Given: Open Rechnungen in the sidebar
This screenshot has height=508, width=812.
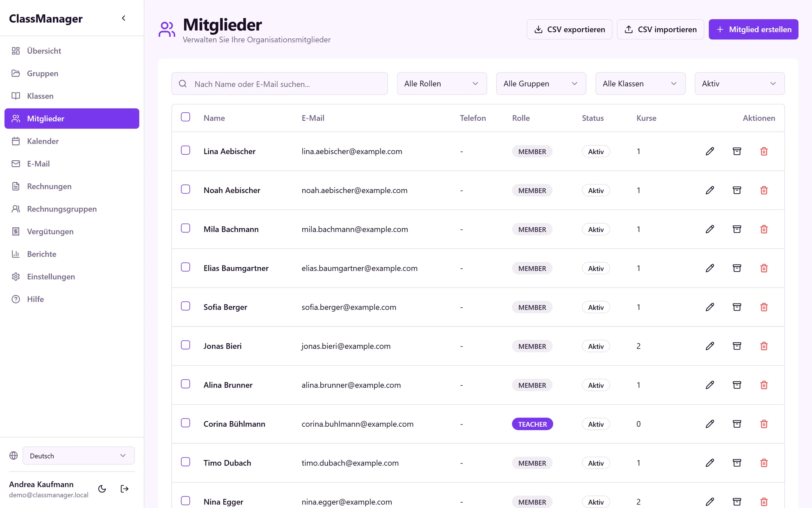Looking at the screenshot, I should pos(72,186).
